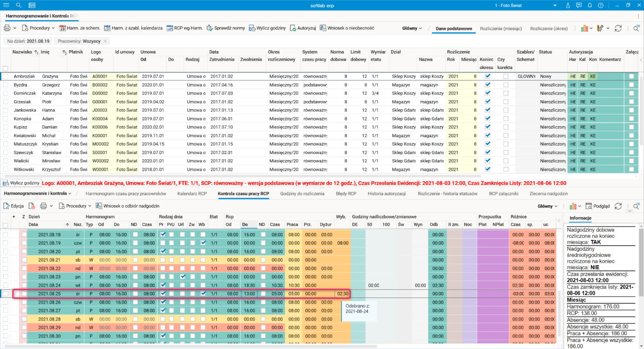Screen dimensions: 644x349
Task: Open the notifications bell
Action: coord(590,5)
